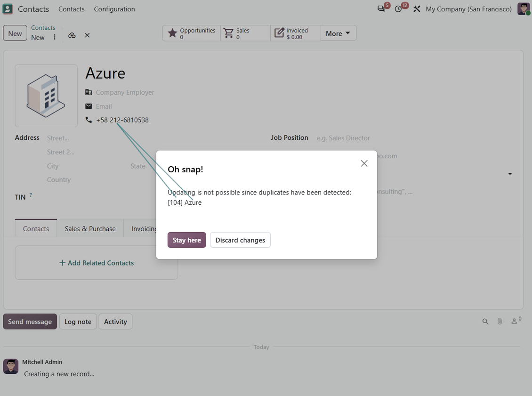Click the New button
This screenshot has width=532, height=396.
pyautogui.click(x=15, y=33)
